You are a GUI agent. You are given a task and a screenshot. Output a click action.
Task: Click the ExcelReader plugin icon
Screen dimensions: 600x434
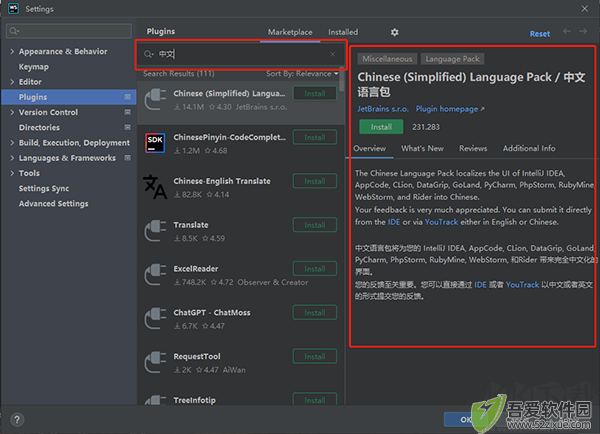tap(155, 274)
